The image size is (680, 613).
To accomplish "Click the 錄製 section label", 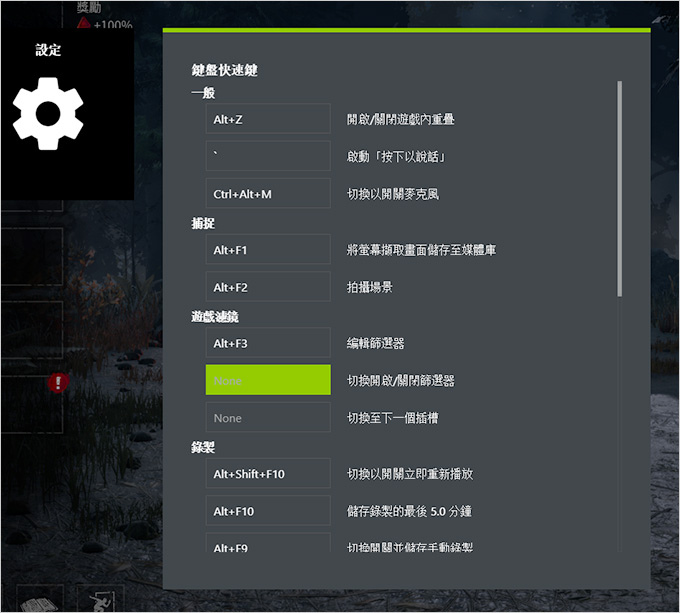I will (203, 447).
